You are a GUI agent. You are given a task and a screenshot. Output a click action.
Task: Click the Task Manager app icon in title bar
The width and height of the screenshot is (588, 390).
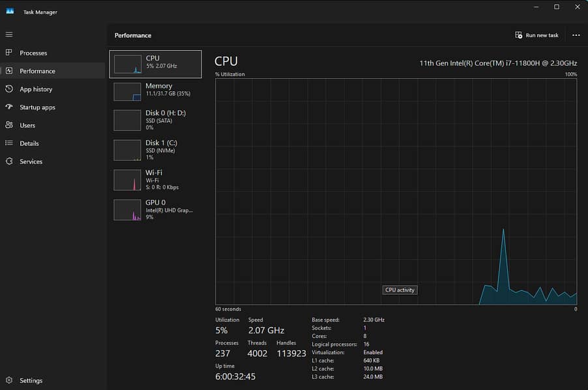tap(10, 12)
